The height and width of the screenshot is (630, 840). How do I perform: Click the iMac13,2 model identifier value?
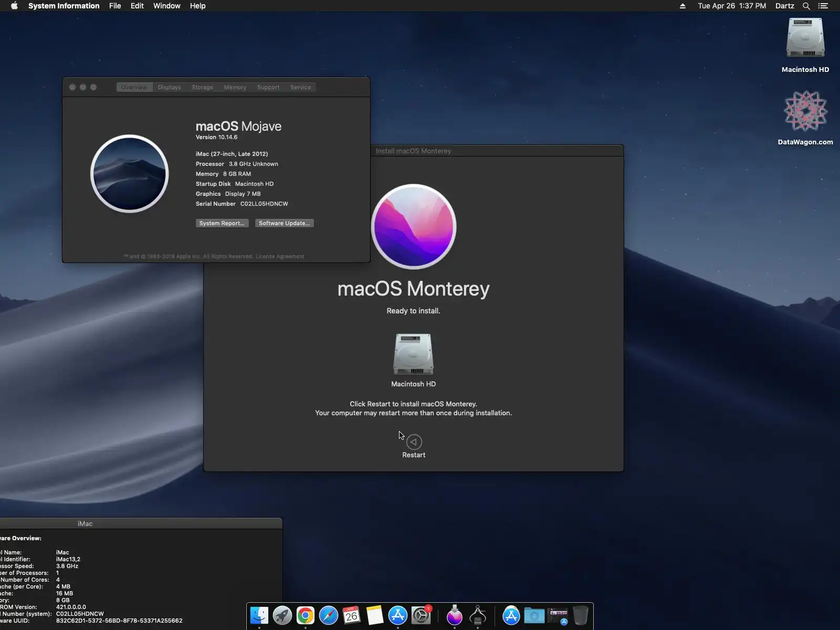68,559
